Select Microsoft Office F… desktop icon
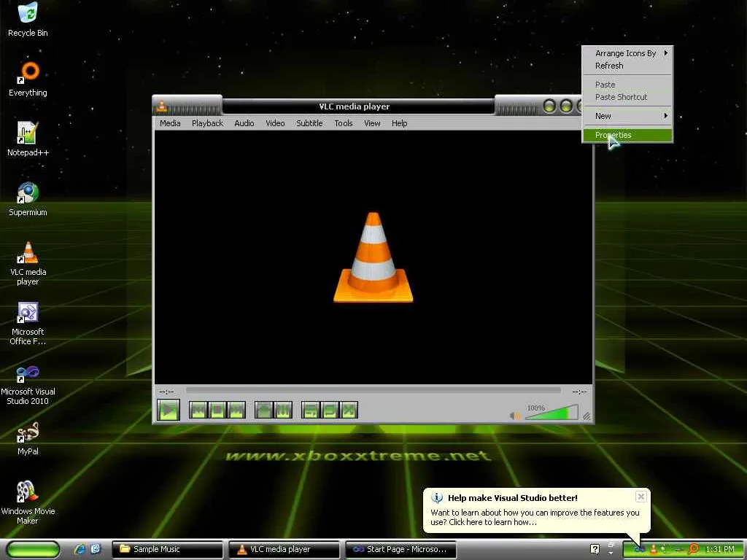747x560 pixels. click(x=28, y=323)
